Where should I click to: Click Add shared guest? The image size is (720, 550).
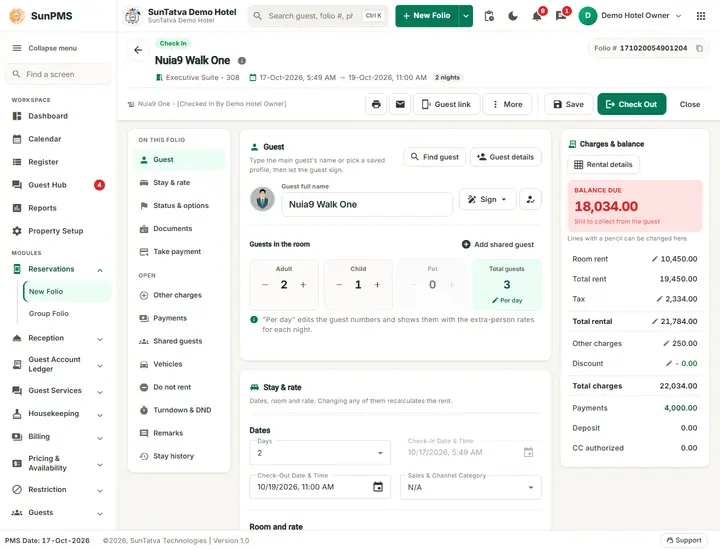tap(498, 244)
